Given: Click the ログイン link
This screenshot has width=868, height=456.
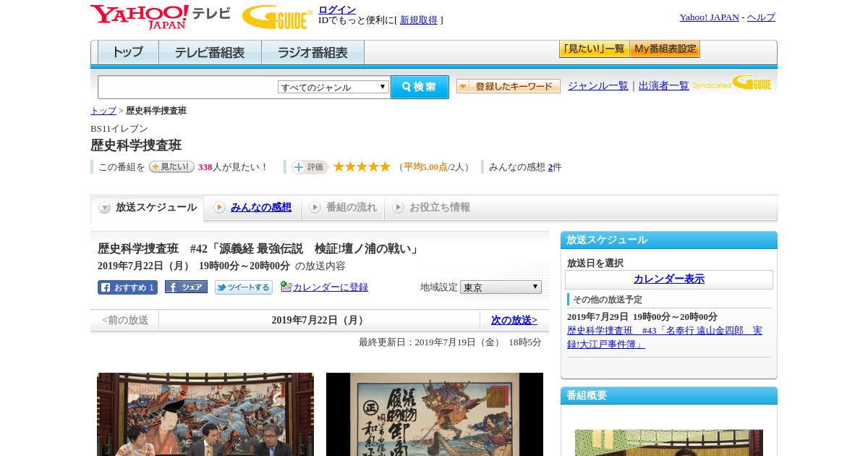Looking at the screenshot, I should pos(337,9).
